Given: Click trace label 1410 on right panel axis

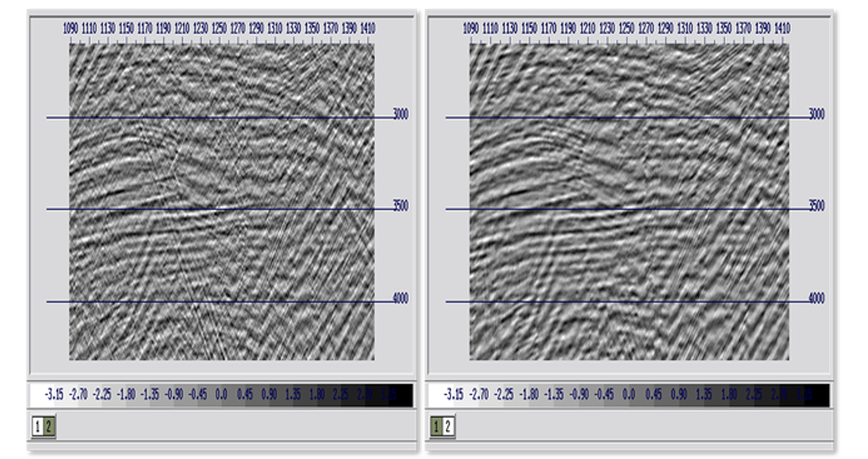Looking at the screenshot, I should (x=781, y=28).
